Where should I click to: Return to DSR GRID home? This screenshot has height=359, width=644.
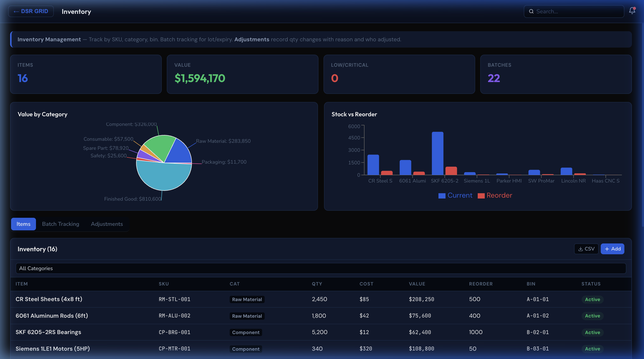click(31, 11)
